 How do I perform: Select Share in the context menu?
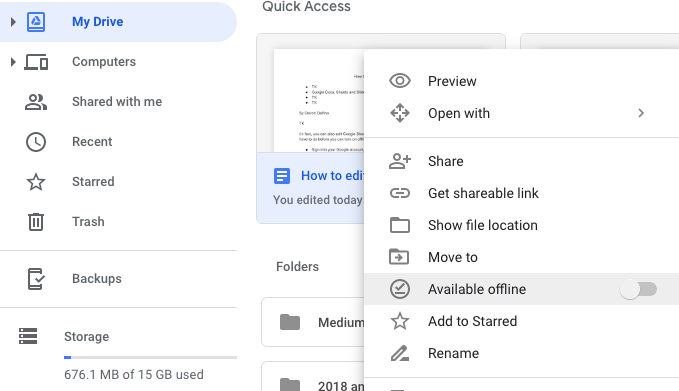(446, 161)
